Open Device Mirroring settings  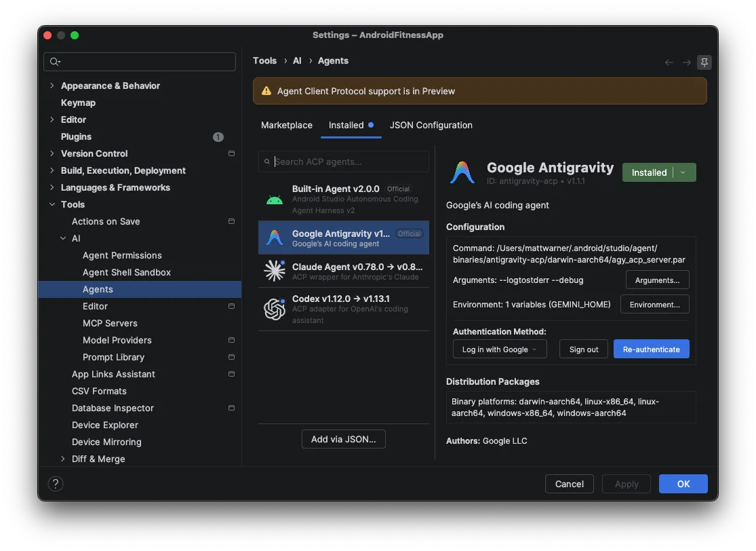(106, 442)
